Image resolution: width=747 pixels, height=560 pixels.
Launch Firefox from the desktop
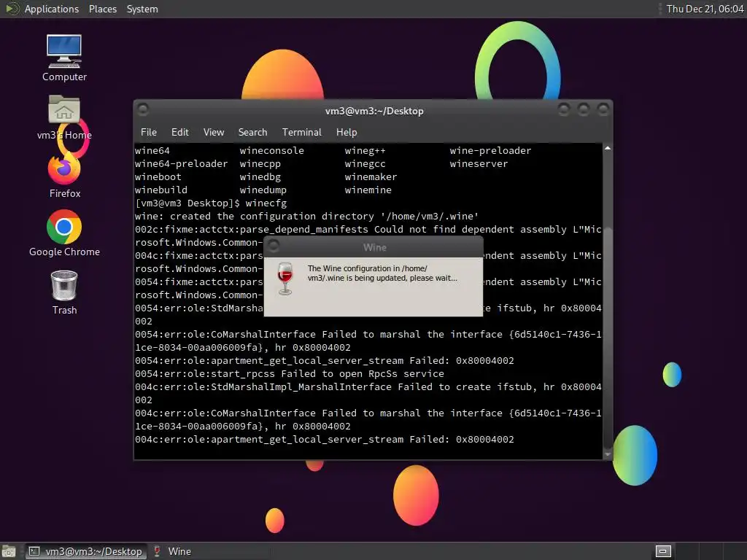pyautogui.click(x=64, y=176)
